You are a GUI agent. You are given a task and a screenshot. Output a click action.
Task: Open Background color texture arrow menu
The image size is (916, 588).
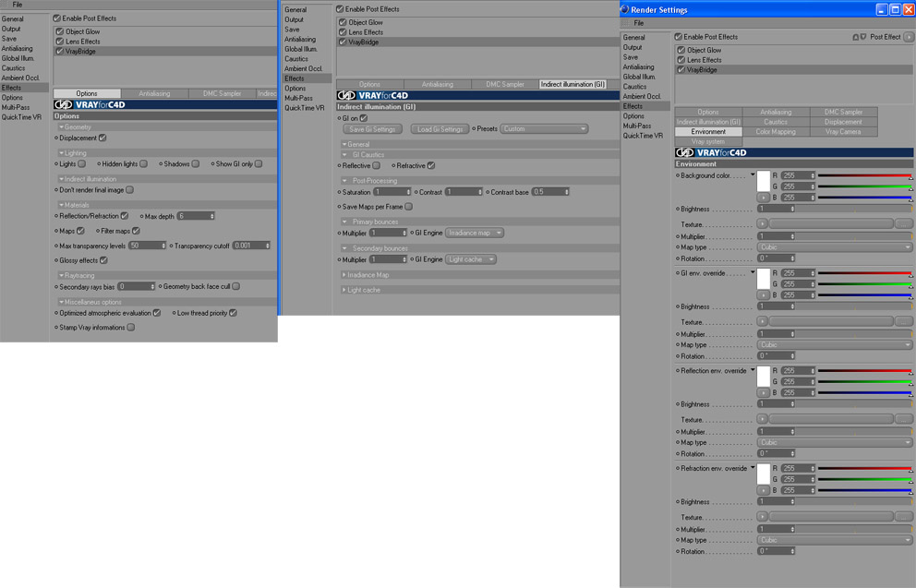tap(763, 223)
